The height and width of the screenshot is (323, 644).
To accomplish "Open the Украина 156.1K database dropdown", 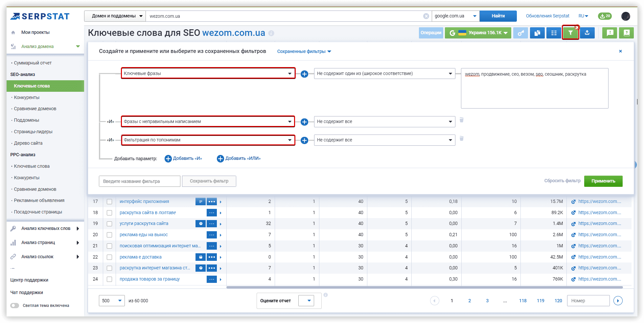I will coord(478,33).
